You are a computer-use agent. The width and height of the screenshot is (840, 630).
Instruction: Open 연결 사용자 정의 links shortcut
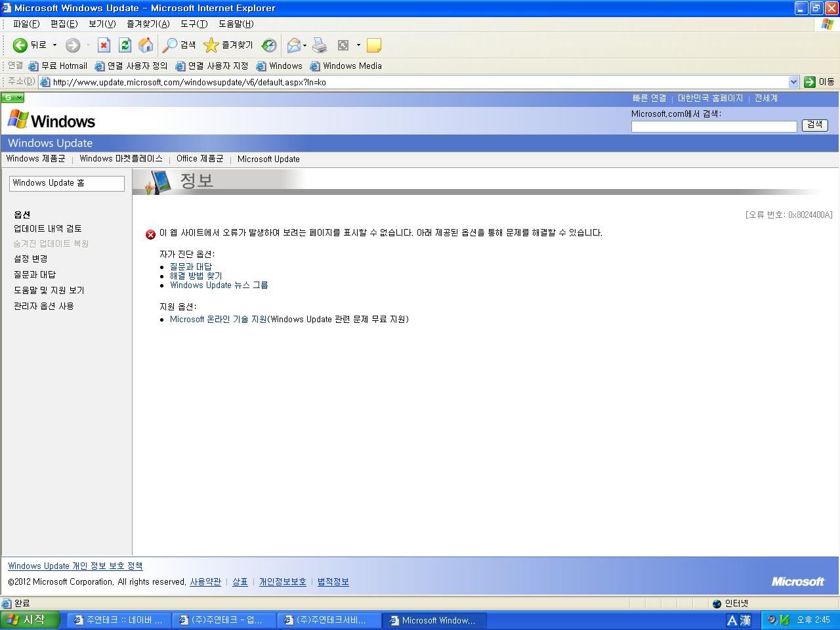coord(131,66)
